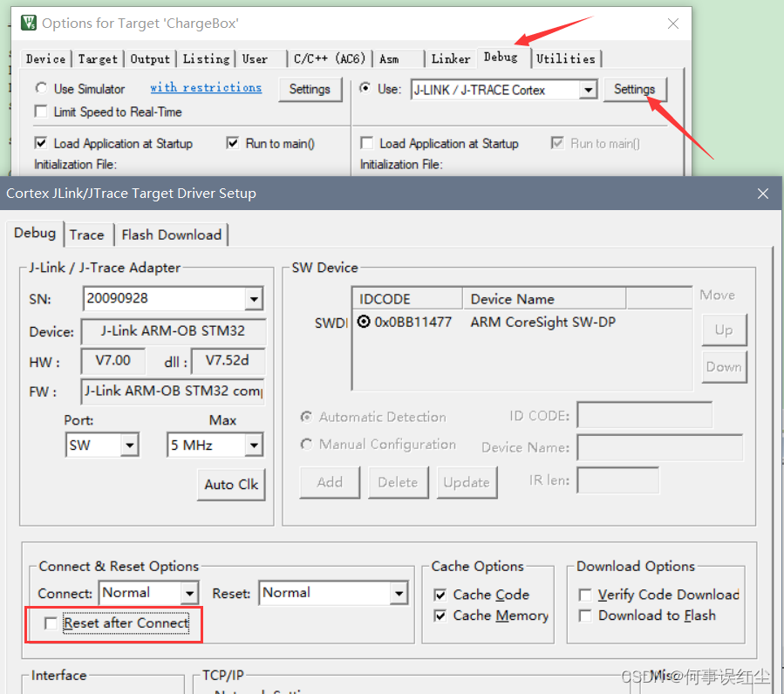This screenshot has width=784, height=694.
Task: Select the ARM CoreSight SW-DP device row
Action: [543, 322]
